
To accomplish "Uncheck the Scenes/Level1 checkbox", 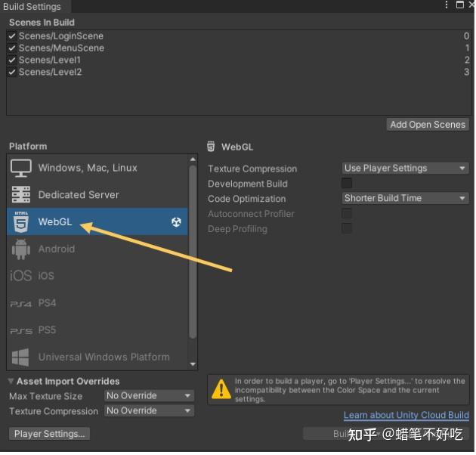I will coord(12,60).
